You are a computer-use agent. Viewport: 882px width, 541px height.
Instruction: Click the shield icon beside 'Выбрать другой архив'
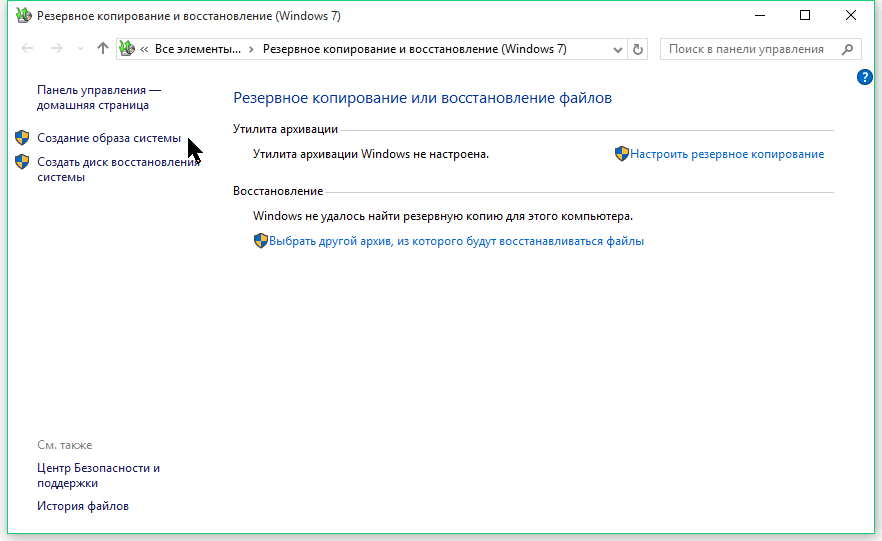click(260, 241)
